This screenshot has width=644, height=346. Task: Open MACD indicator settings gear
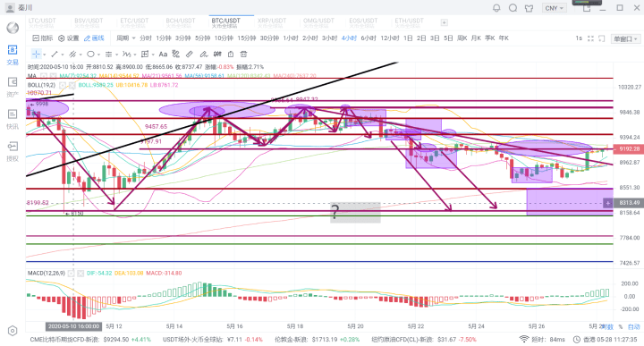point(71,273)
